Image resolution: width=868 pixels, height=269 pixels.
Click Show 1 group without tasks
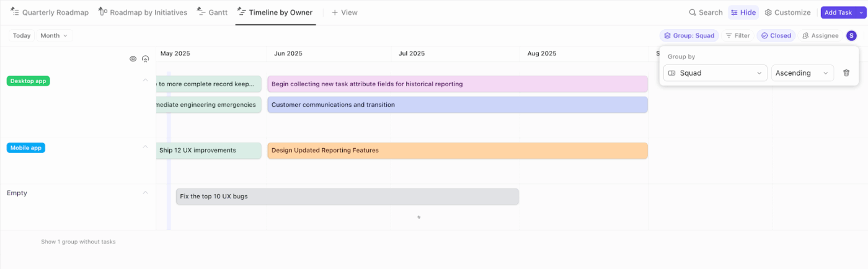click(x=78, y=242)
